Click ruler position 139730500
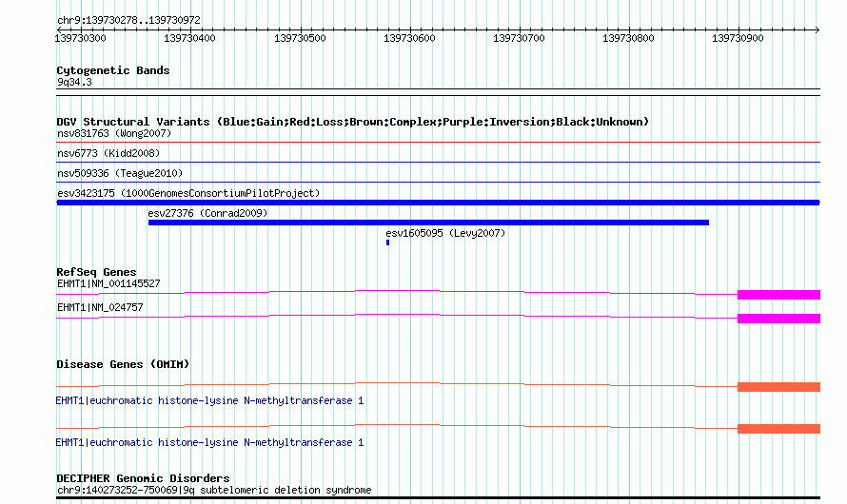Screen dimensions: 847x504 pyautogui.click(x=300, y=38)
